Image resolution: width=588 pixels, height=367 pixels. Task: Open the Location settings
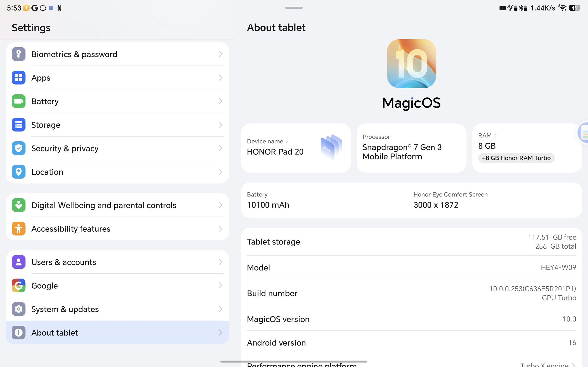[x=117, y=172]
